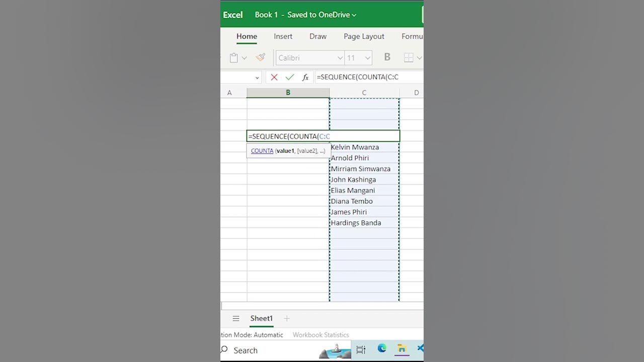
Task: Open the all sheets list icon
Action: point(235,318)
